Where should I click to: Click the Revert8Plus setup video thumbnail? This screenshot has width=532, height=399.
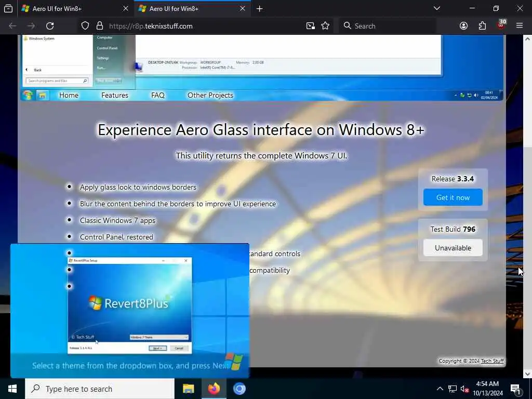pyautogui.click(x=130, y=311)
